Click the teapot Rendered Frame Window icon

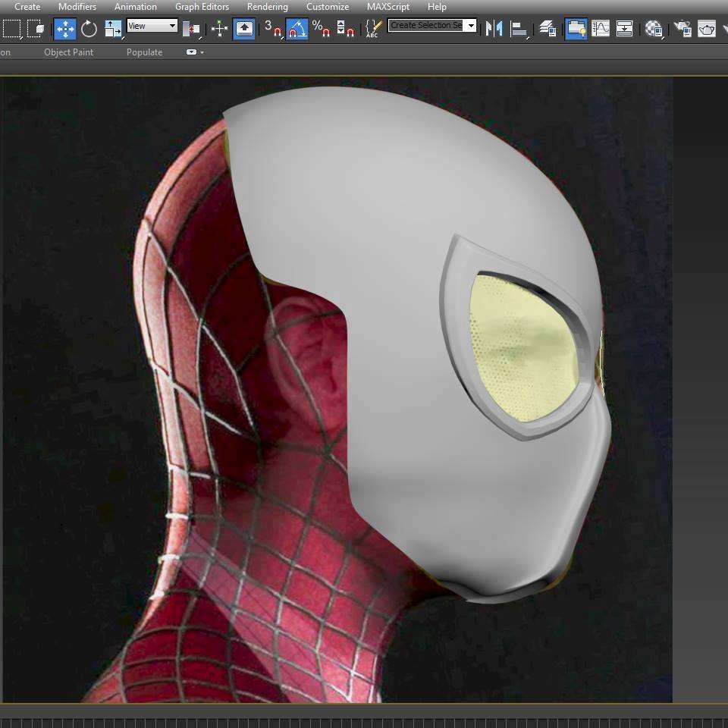[707, 29]
